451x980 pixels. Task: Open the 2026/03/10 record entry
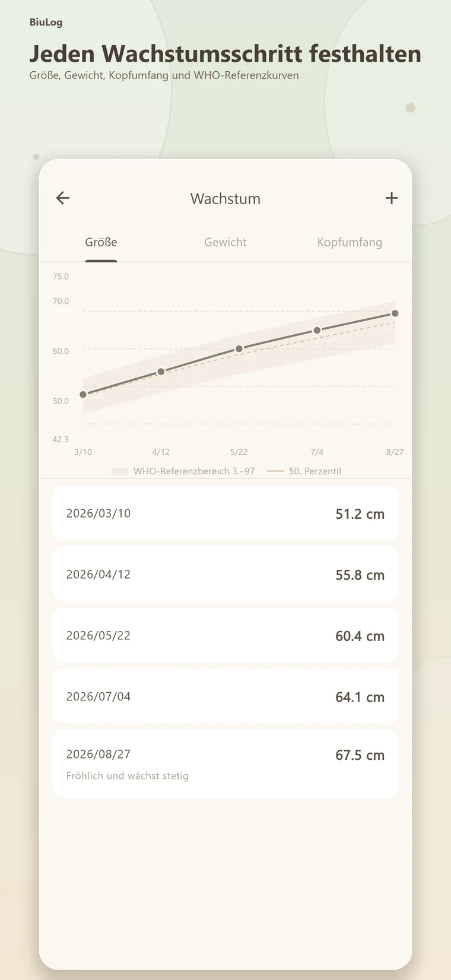(225, 513)
